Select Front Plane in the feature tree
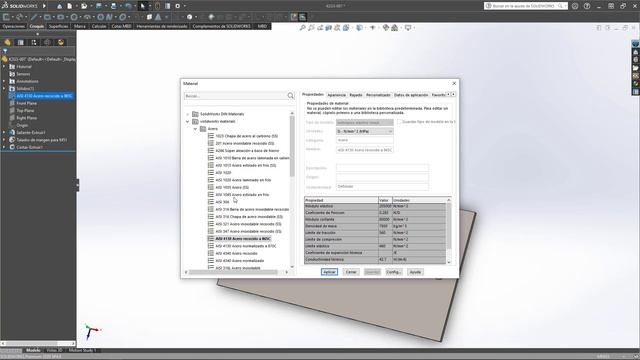The image size is (640, 360). click(x=27, y=103)
